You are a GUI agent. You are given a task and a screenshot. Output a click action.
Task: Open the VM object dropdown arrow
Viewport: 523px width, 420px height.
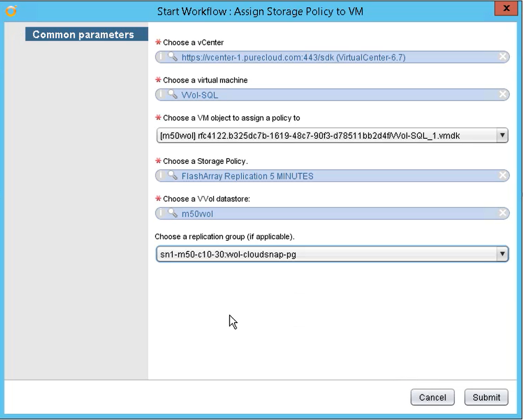coord(502,136)
